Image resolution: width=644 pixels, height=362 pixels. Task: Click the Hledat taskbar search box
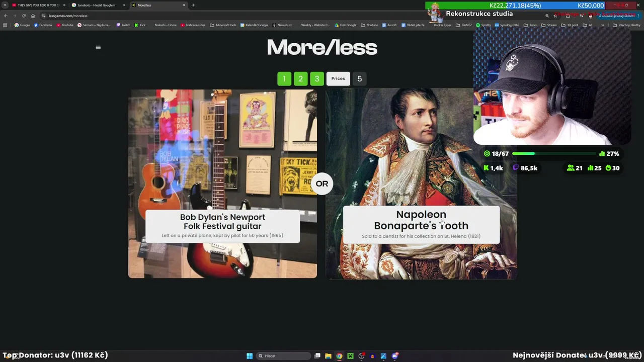click(283, 356)
